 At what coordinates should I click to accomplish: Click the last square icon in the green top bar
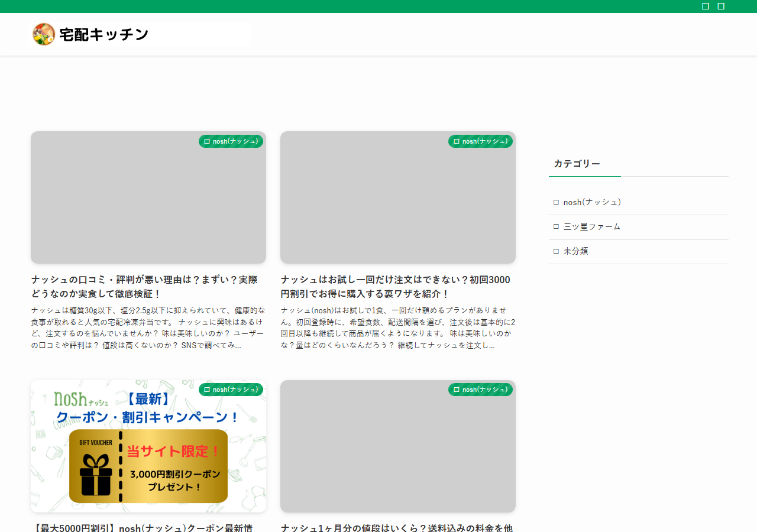pos(721,6)
